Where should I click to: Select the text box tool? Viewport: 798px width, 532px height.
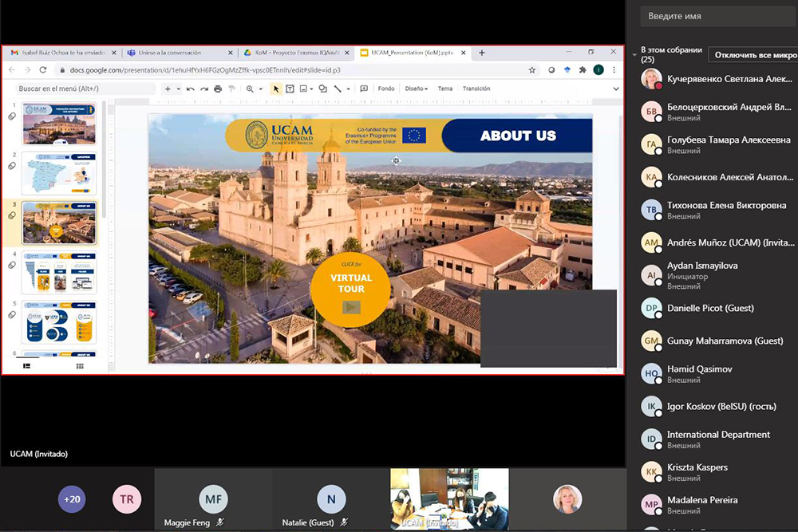[290, 89]
